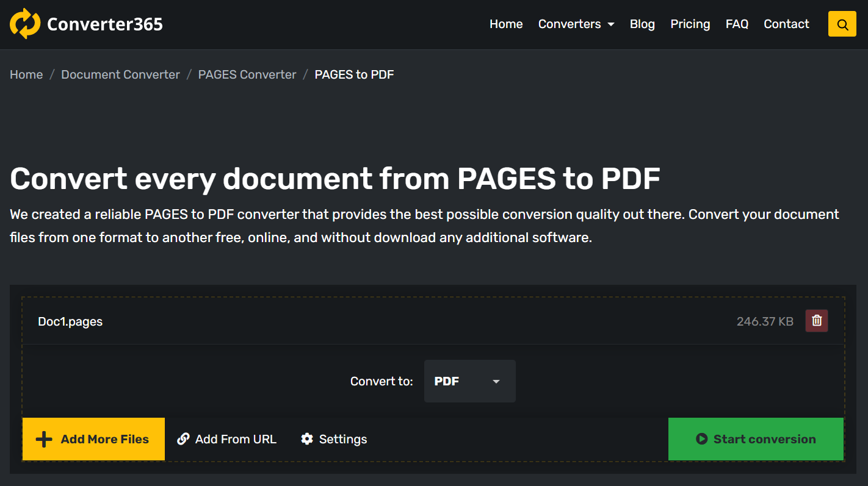Select Pricing in the top navigation
This screenshot has width=868, height=486.
click(690, 24)
